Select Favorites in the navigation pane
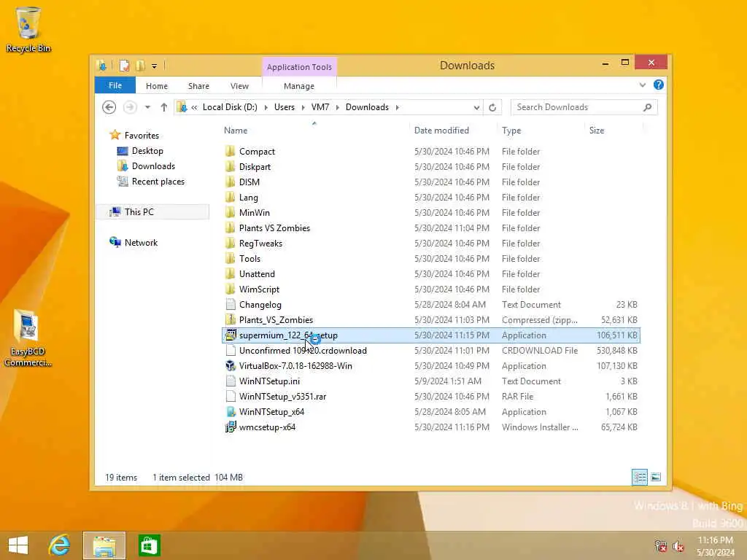Screen dimensions: 747x560 (142, 135)
